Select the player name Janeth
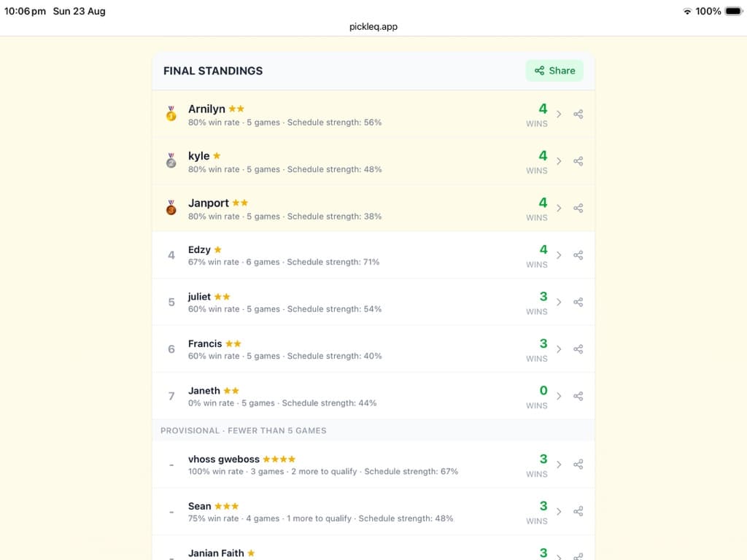Viewport: 747px width, 560px height. coord(204,391)
